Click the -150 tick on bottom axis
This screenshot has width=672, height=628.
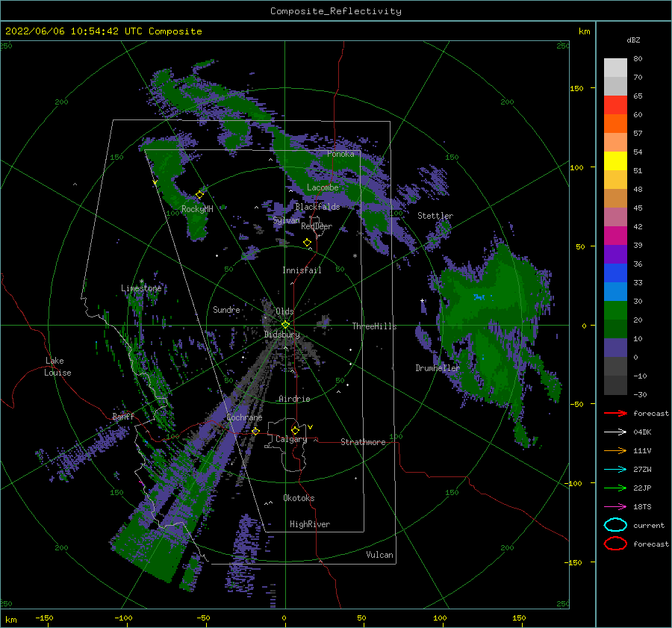pyautogui.click(x=44, y=618)
